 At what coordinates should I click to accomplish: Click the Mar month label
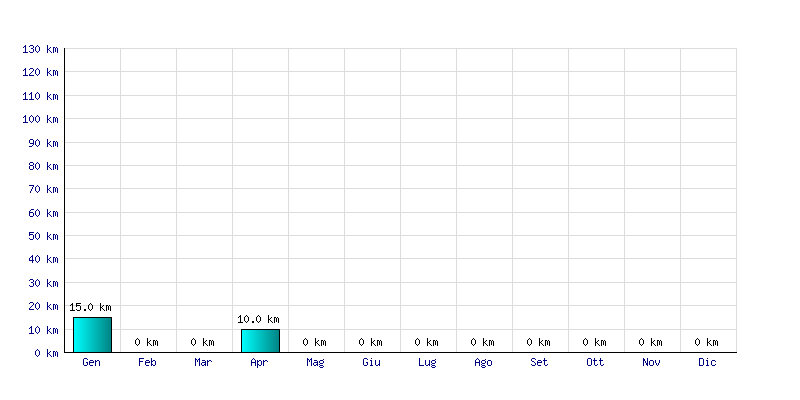pos(203,362)
